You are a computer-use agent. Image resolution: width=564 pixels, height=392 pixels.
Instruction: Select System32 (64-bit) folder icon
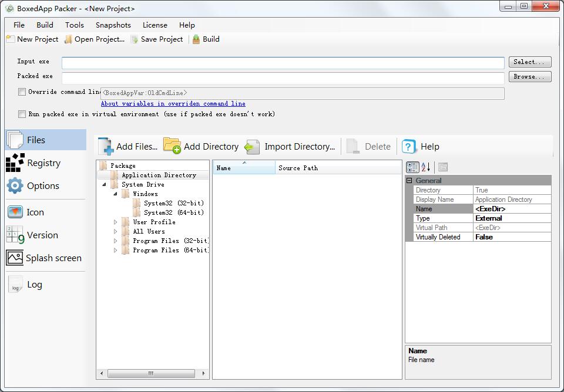[x=137, y=212]
